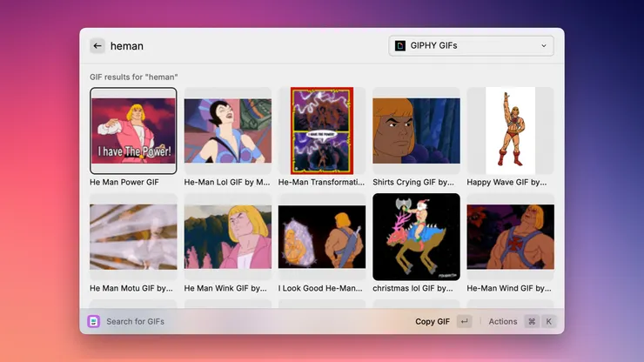Click the 'He Man Wink GIF by...' caption
The width and height of the screenshot is (644, 362).
tap(225, 288)
